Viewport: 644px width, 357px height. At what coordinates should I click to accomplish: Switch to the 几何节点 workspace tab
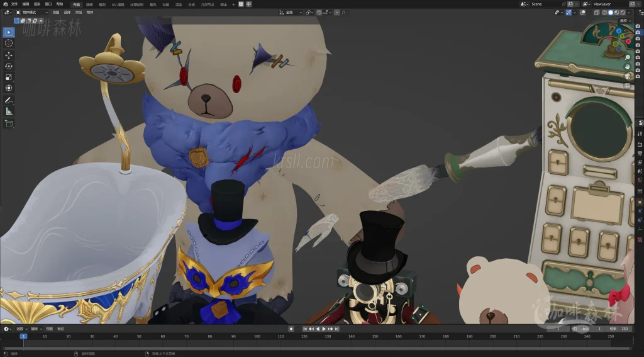click(x=208, y=4)
